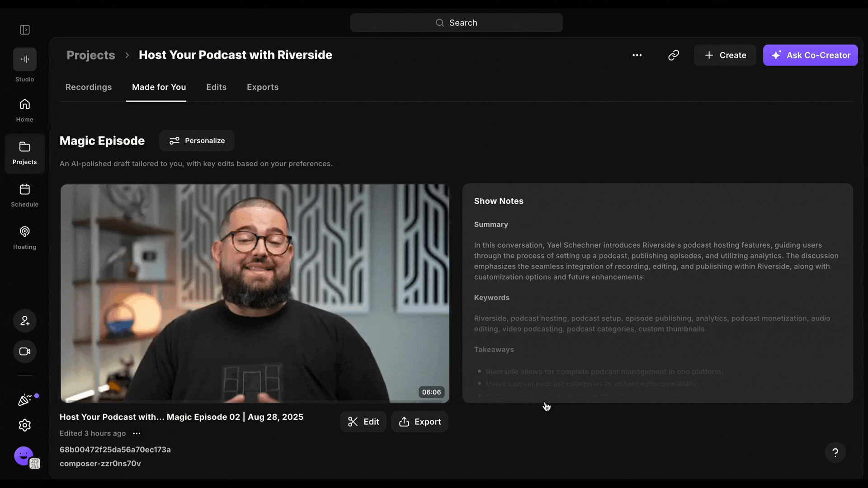The image size is (868, 488).
Task: Click the Summary heading in Show Notes
Action: (x=491, y=225)
